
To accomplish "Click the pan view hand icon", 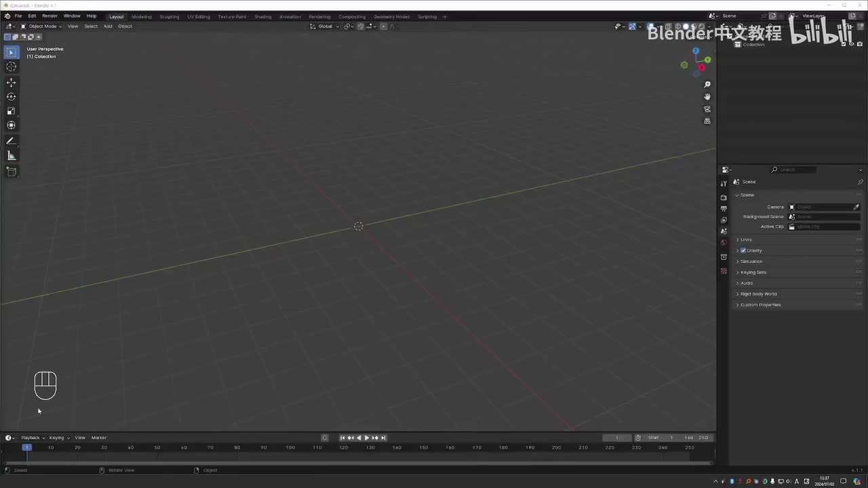I will click(707, 96).
